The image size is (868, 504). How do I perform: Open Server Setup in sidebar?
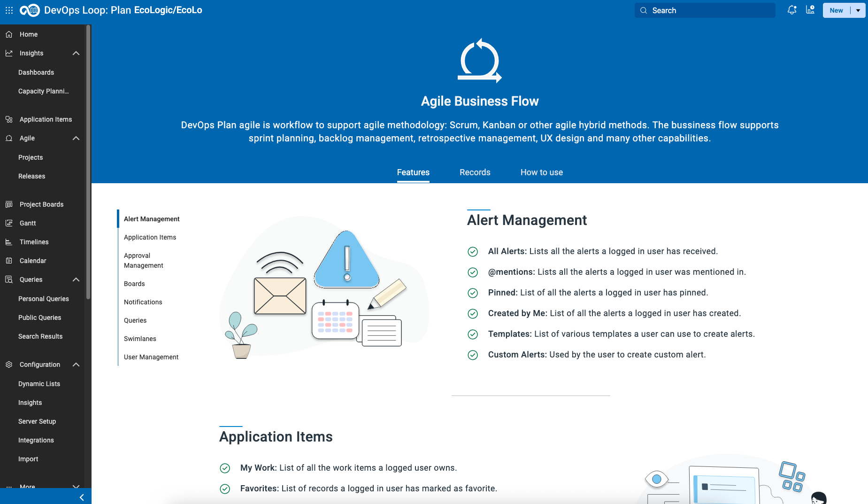click(37, 421)
